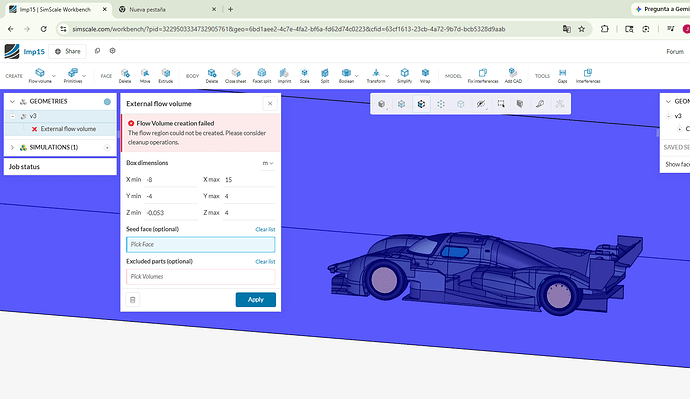Select the Extrude face tool
This screenshot has height=399, width=690.
pyautogui.click(x=165, y=75)
